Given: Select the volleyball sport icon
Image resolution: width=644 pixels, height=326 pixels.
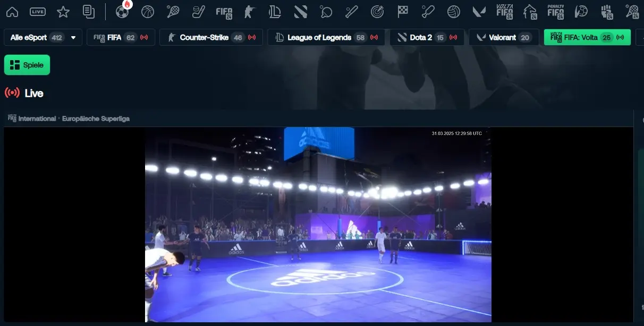Looking at the screenshot, I should pos(454,11).
